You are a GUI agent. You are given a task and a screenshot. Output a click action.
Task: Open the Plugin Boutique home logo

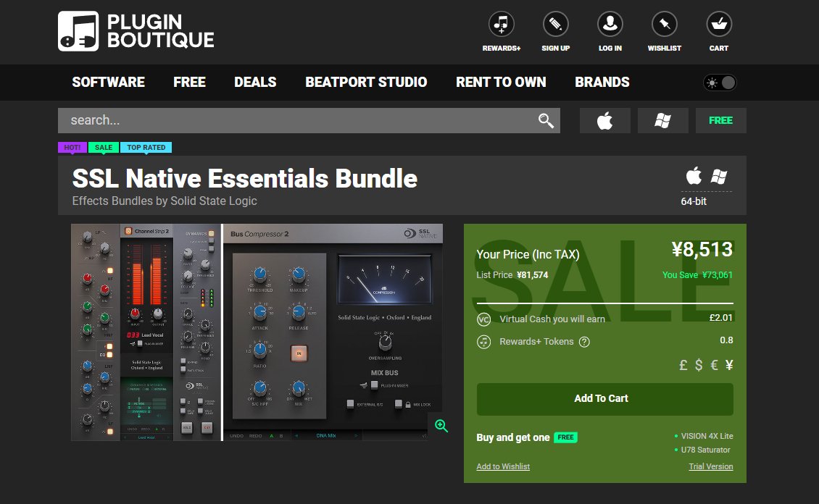[x=136, y=31]
